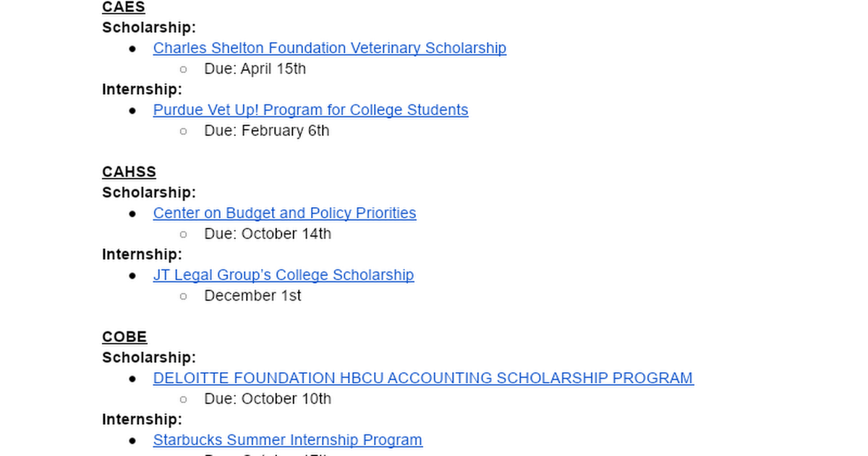The height and width of the screenshot is (456, 868).
Task: Click the CAES section heading
Action: point(124,7)
